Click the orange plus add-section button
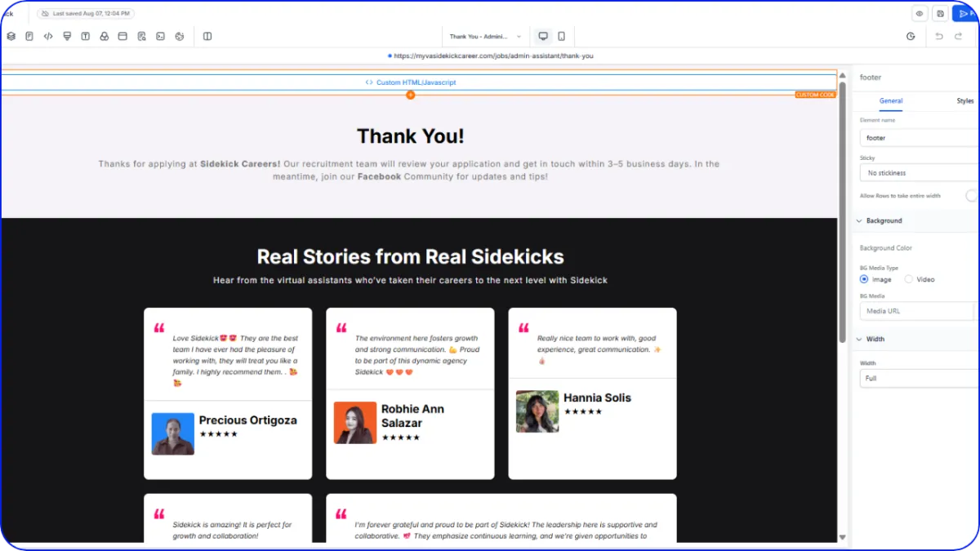This screenshot has width=980, height=551. [411, 96]
